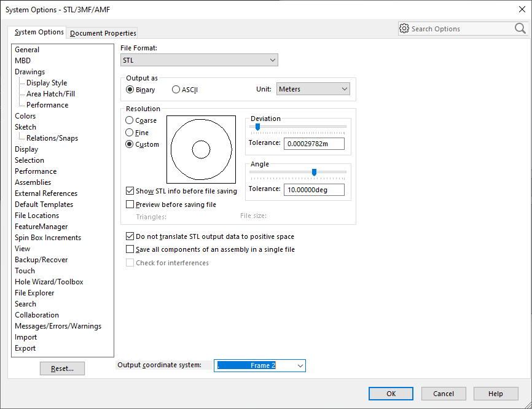The height and width of the screenshot is (409, 532).
Task: Enable Preview before saving file
Action: (x=130, y=204)
